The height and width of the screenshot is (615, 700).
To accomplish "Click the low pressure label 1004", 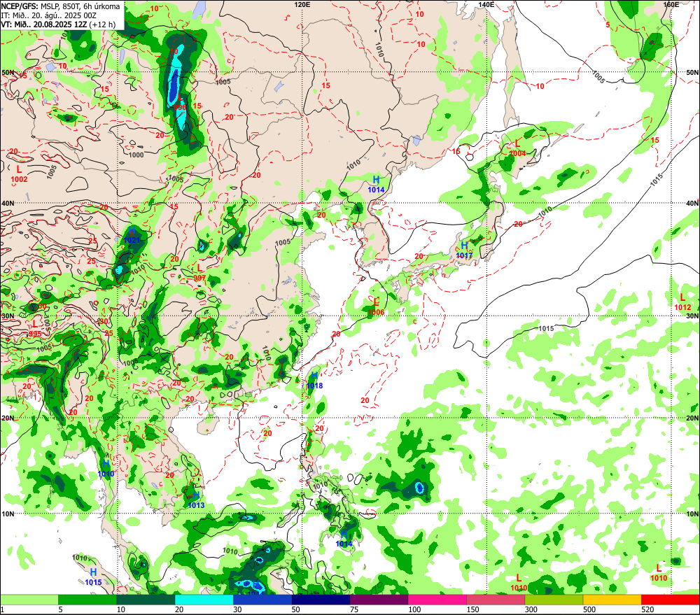I will pos(517,153).
